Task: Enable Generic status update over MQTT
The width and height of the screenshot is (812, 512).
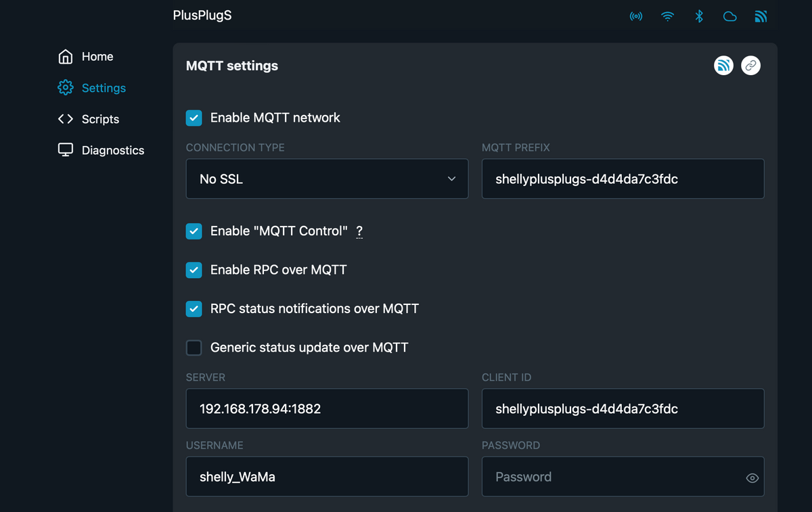Action: coord(194,348)
